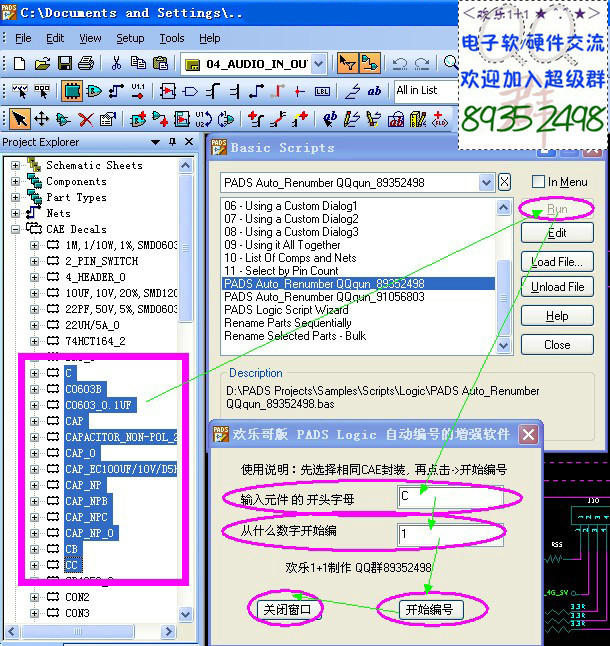Click the script list scroll down arrow
Viewport: 610px width, 646px height.
point(503,345)
